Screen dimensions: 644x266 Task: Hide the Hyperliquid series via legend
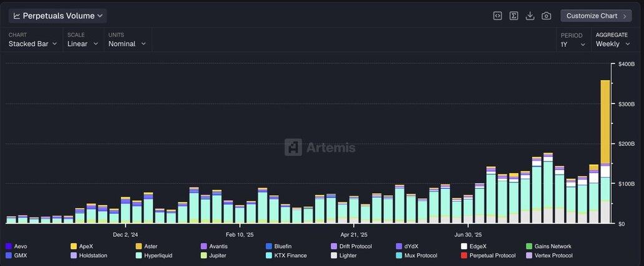[x=154, y=255]
